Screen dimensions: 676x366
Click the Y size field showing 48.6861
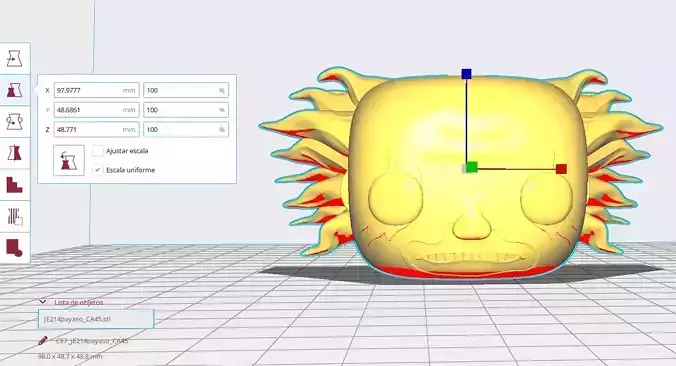96,110
